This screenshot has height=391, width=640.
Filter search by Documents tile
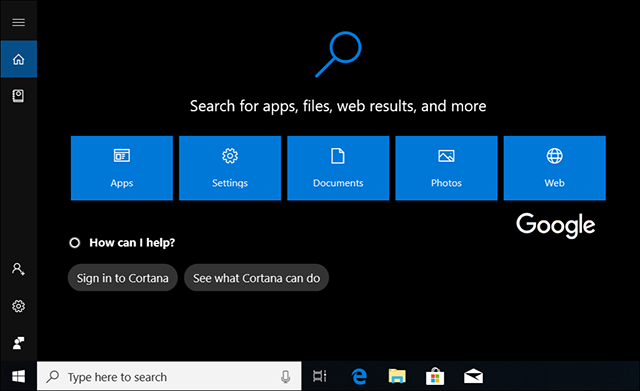click(x=338, y=168)
